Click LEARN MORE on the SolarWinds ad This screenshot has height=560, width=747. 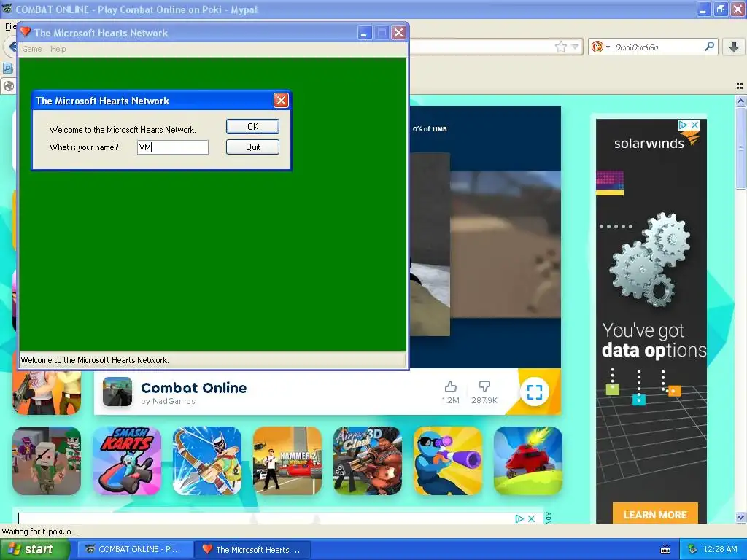click(655, 514)
